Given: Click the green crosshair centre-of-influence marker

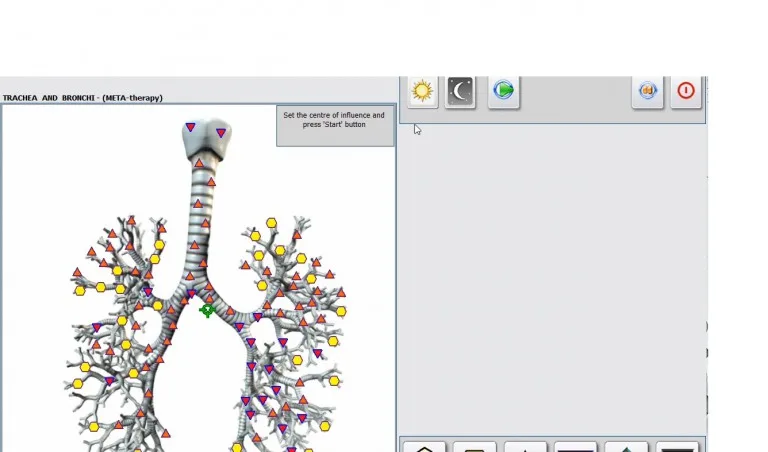Looking at the screenshot, I should point(207,310).
